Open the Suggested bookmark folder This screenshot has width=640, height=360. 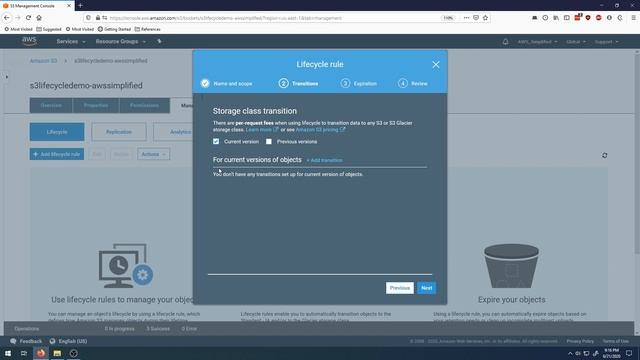(x=49, y=29)
